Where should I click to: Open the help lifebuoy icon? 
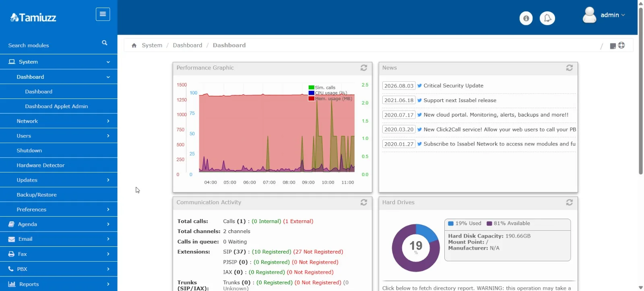coord(621,45)
